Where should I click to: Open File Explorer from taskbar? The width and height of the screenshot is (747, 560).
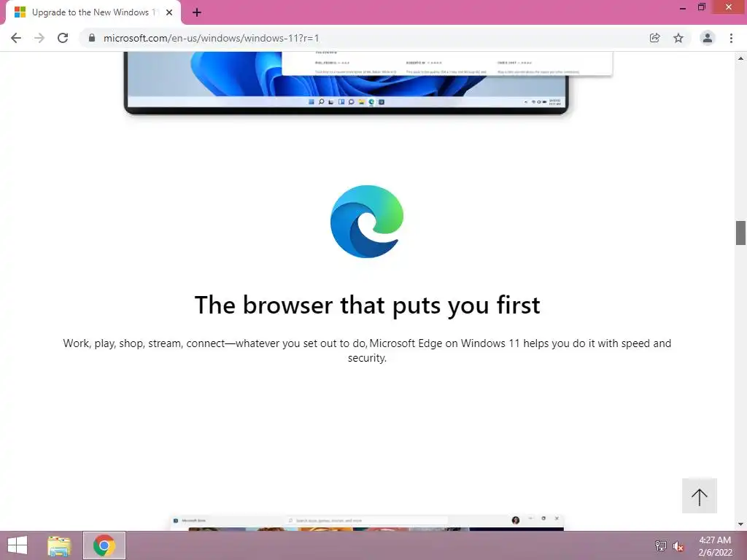pos(60,545)
